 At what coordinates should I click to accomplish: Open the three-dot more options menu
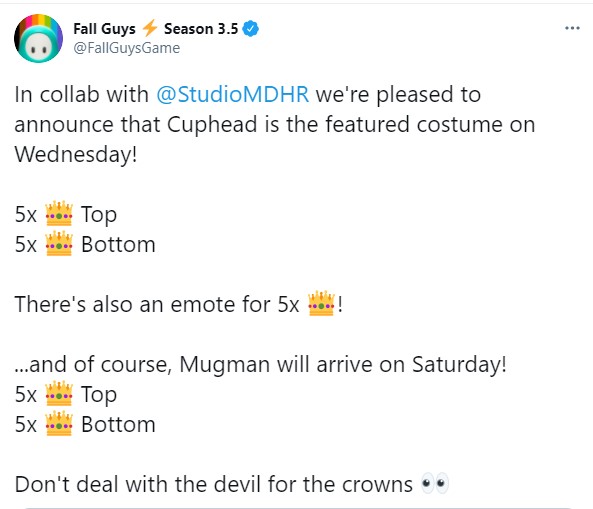pyautogui.click(x=572, y=28)
